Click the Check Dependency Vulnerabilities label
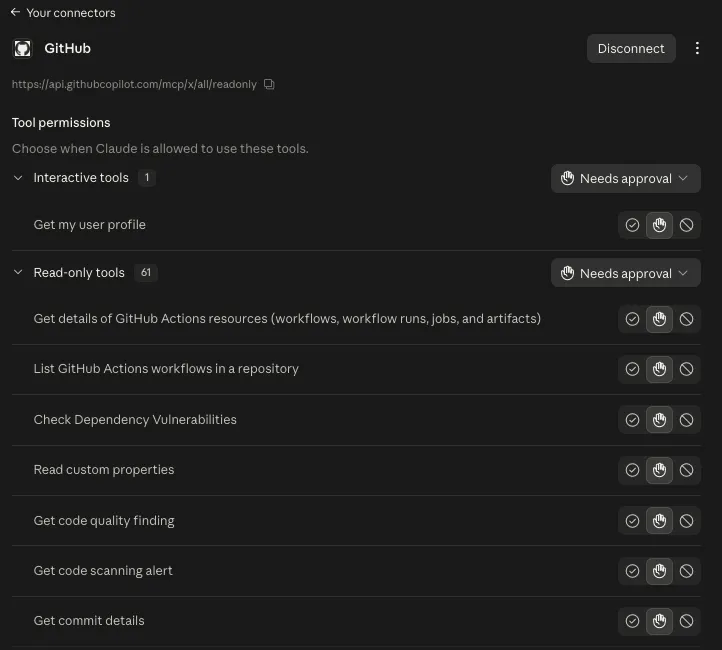Viewport: 722px width, 650px height. coord(135,419)
